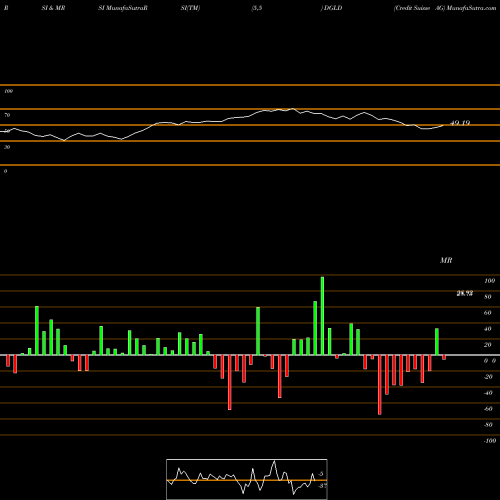Click the DGLD ticker text in the header
This screenshot has width=500, height=500.
point(333,8)
